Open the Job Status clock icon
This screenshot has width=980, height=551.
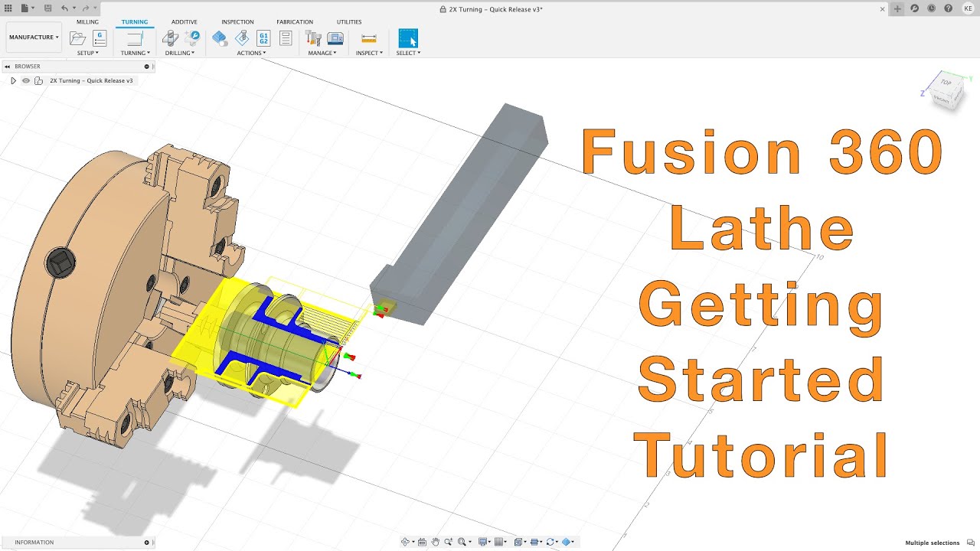pos(931,8)
